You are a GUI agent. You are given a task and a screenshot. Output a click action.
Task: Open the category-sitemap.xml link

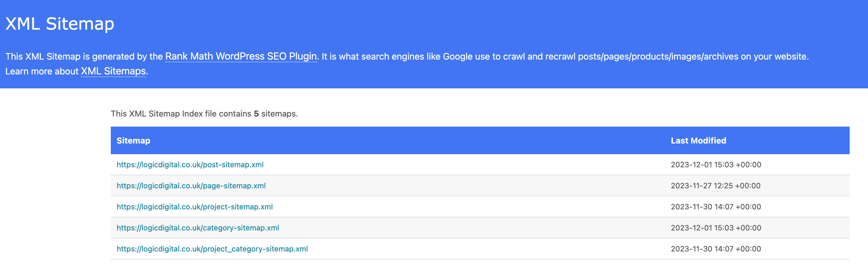[198, 228]
